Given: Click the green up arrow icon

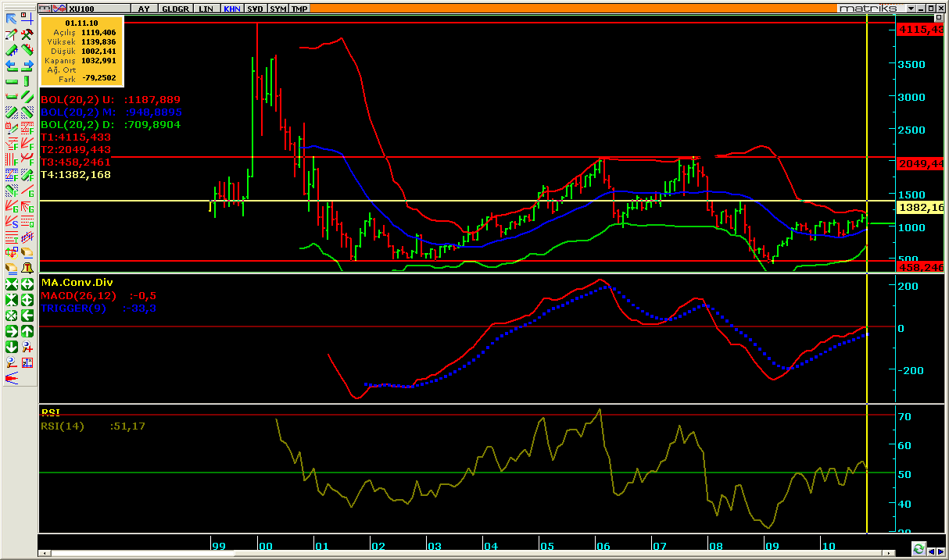Looking at the screenshot, I should click(x=27, y=331).
